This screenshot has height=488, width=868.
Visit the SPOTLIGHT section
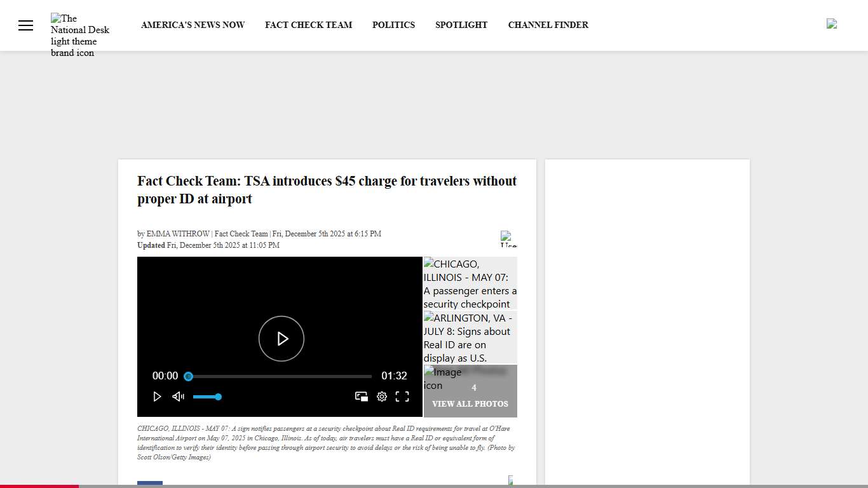(461, 25)
